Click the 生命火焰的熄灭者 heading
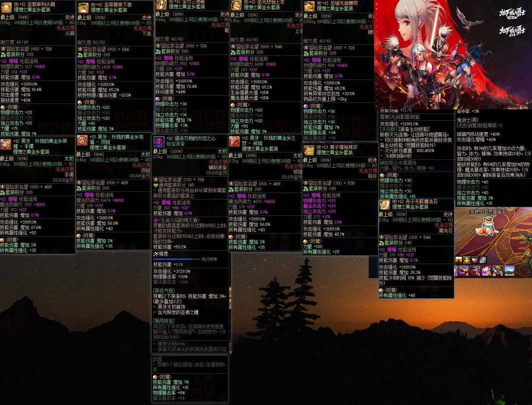Viewport: 532px width, 405px height. tap(179, 220)
